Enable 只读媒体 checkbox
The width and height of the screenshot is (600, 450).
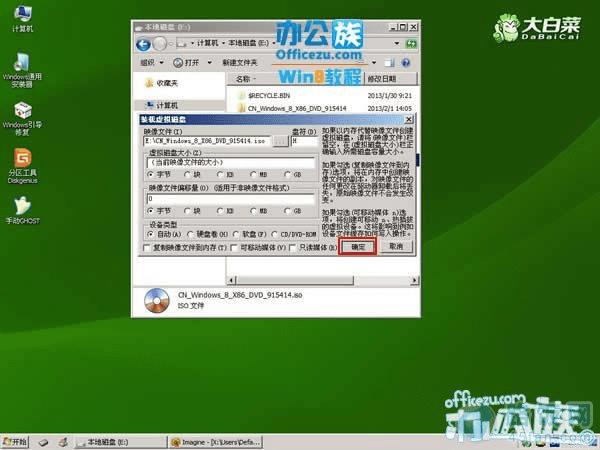[x=313, y=248]
